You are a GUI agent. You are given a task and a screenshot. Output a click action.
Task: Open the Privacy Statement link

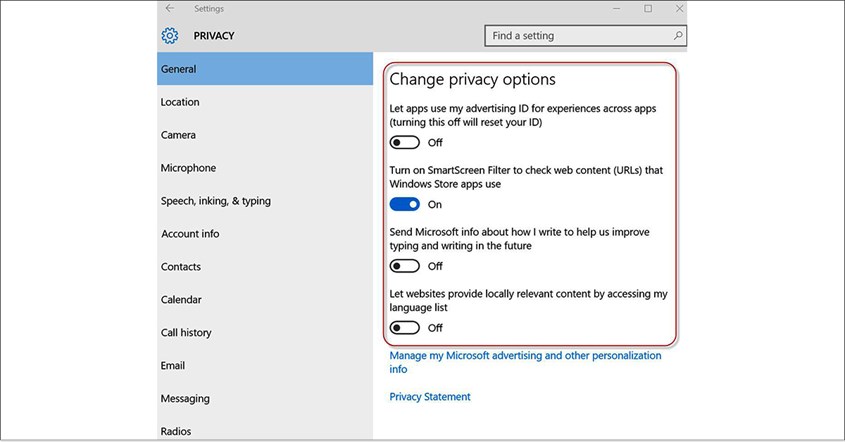pyautogui.click(x=430, y=397)
